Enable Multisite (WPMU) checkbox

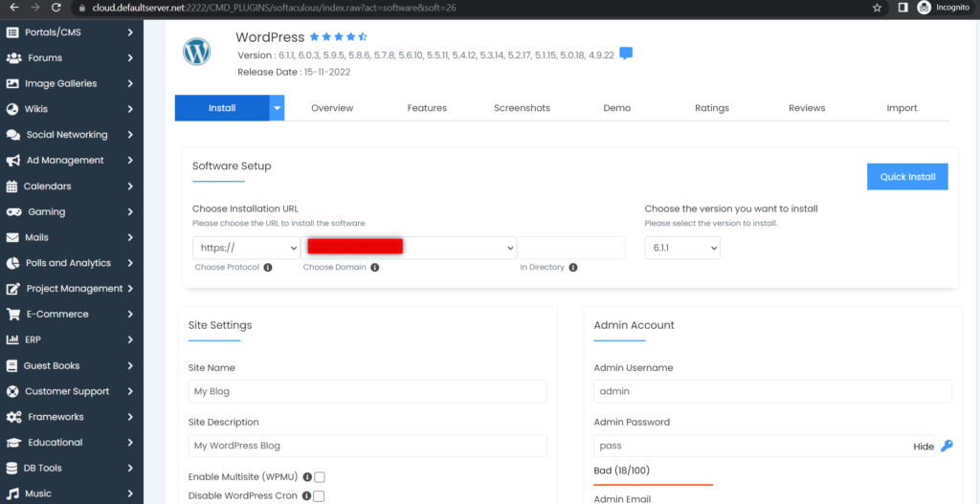[320, 477]
